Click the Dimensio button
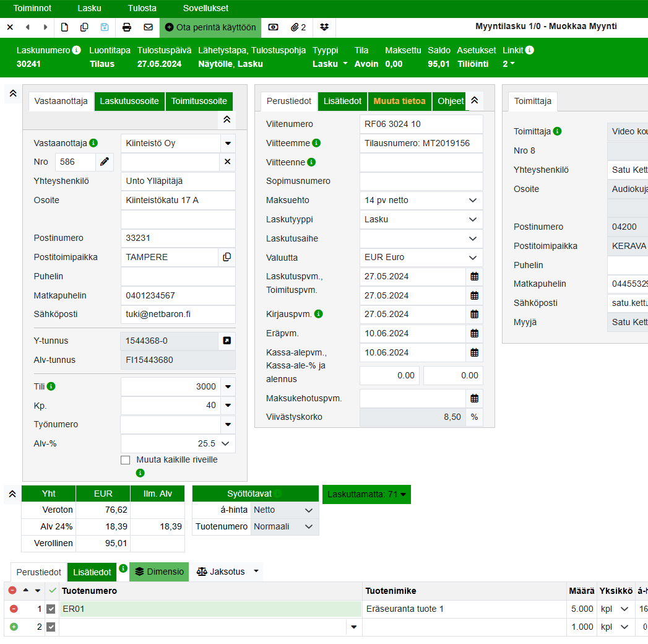The width and height of the screenshot is (648, 644). coord(159,572)
